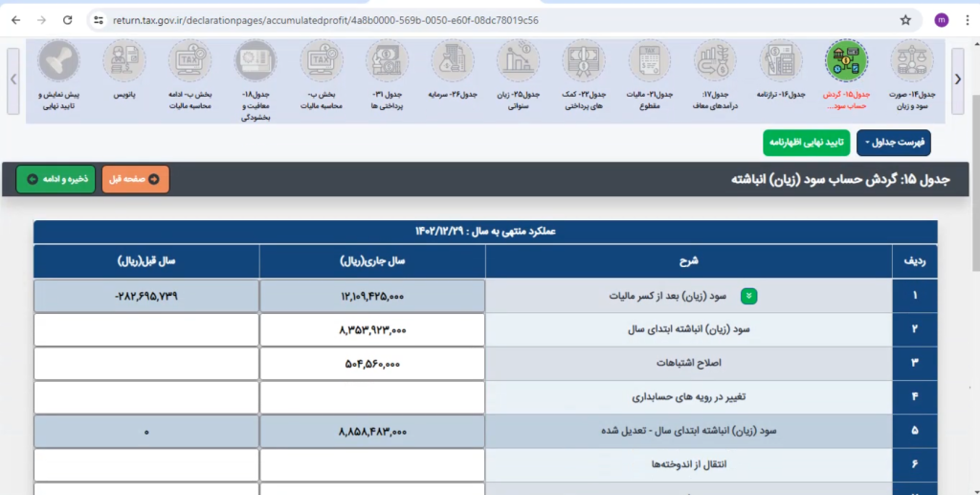Open the Table 16 balance sheet icon
Screen dimensions: 980x495
781,61
